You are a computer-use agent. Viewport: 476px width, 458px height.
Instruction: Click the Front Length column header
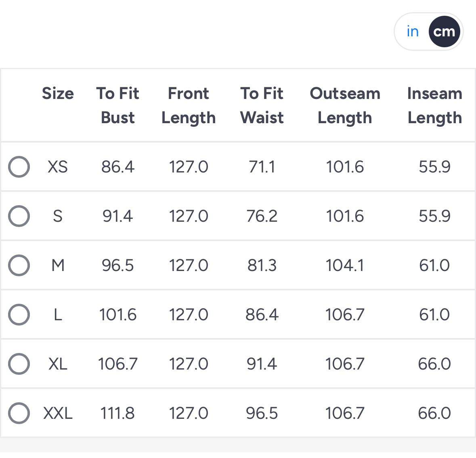click(189, 105)
